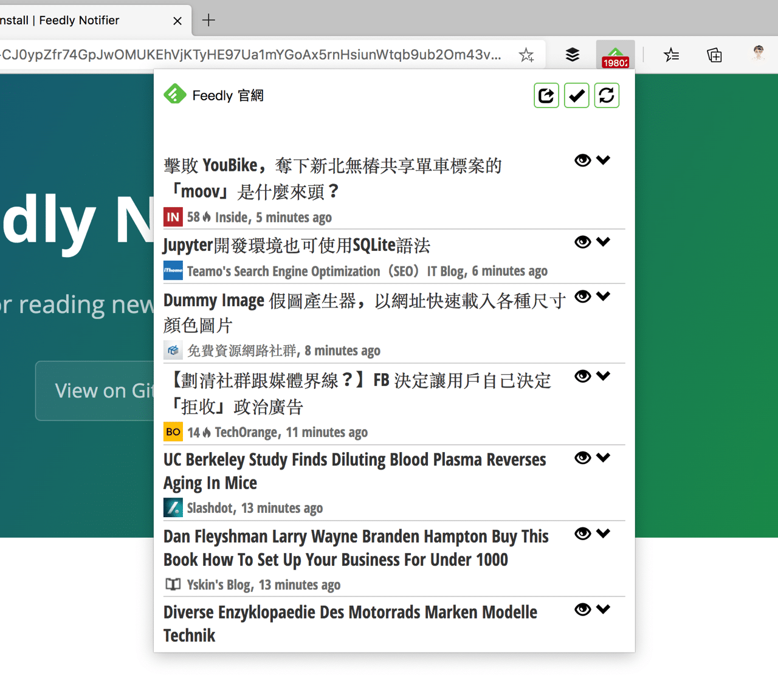Open Feedly website with the share-arrow button
The width and height of the screenshot is (778, 700).
pos(546,95)
